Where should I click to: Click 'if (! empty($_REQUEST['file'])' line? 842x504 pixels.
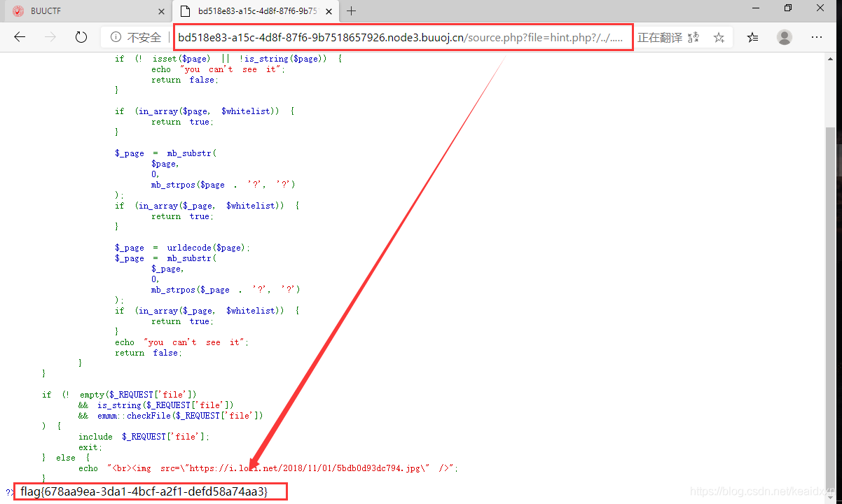tap(119, 395)
